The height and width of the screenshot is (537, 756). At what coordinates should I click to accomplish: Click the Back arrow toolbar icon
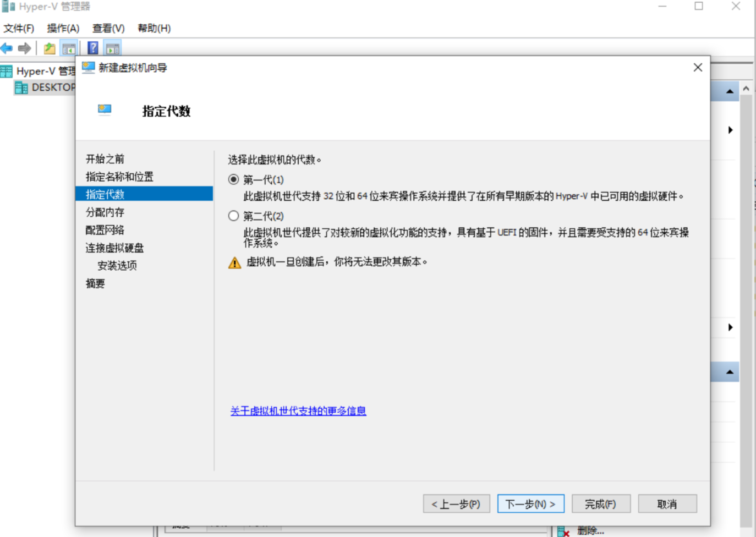tap(7, 48)
